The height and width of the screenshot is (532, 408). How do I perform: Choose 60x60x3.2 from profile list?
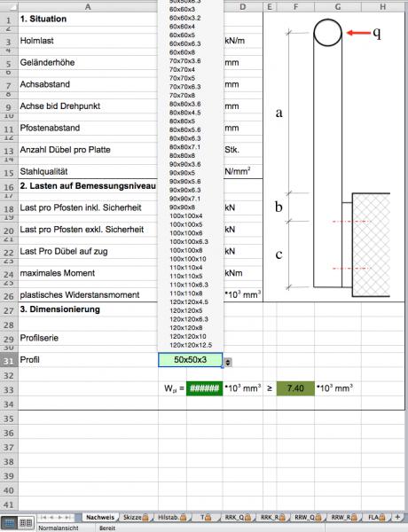[185, 18]
